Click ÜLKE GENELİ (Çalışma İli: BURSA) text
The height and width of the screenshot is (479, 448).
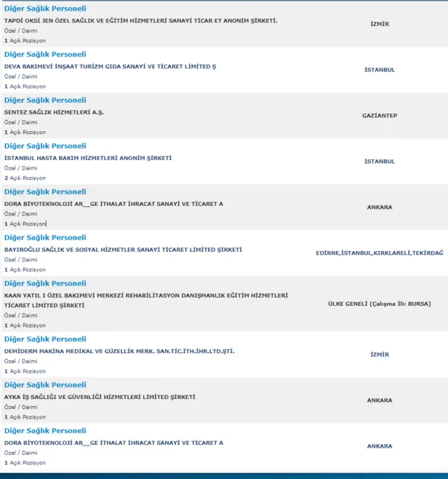tap(379, 304)
